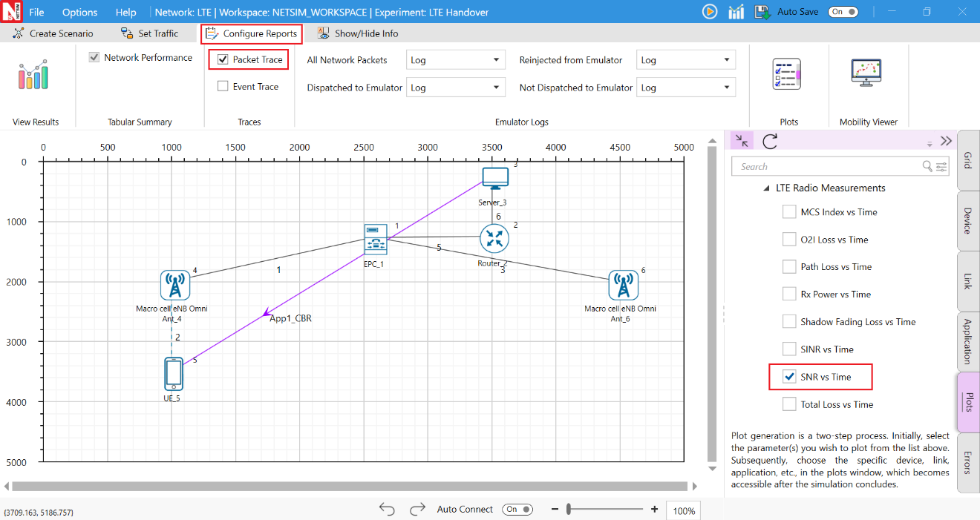Select the App1_CBR application label

(290, 318)
